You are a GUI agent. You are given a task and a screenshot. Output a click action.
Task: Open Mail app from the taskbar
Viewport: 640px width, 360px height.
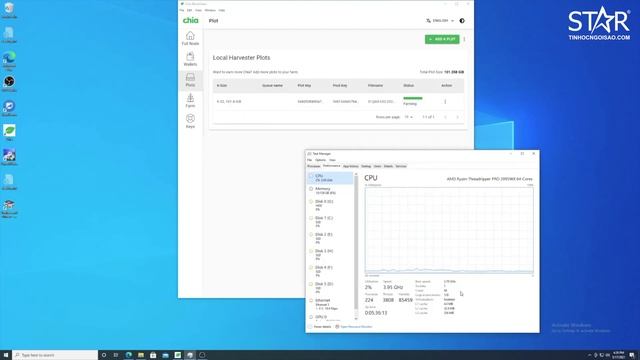click(165, 355)
